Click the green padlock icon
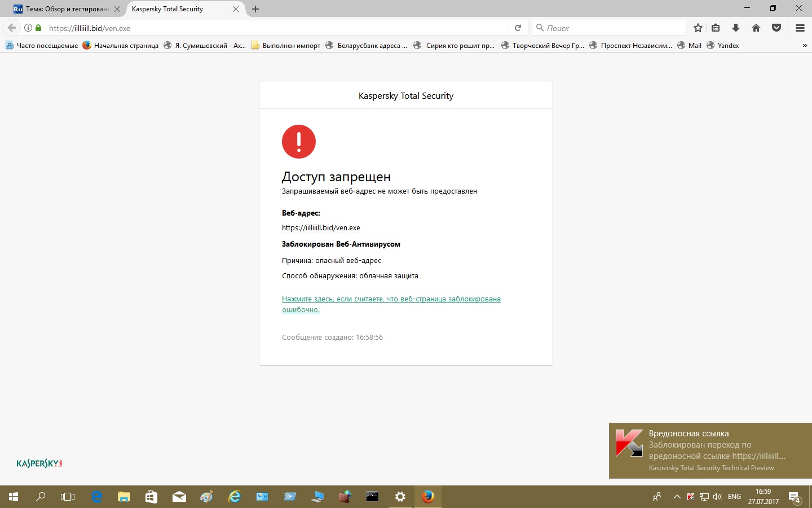Viewport: 812px width, 508px height. click(38, 28)
